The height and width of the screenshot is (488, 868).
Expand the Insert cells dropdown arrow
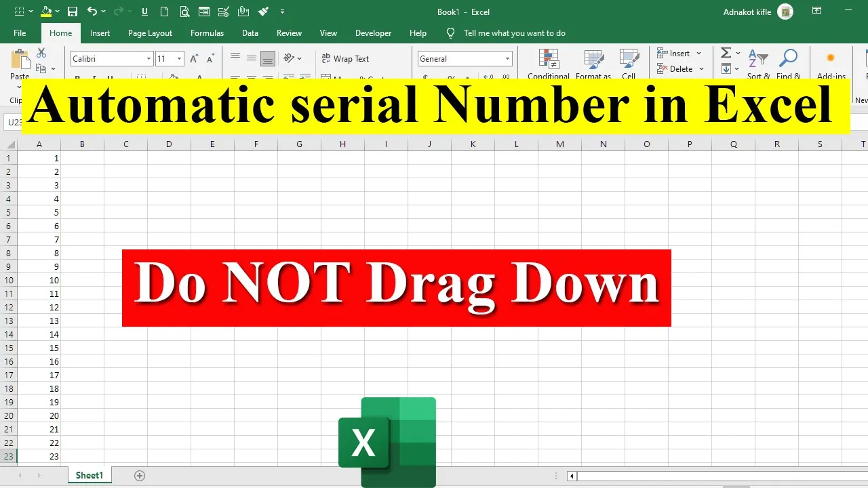(699, 54)
